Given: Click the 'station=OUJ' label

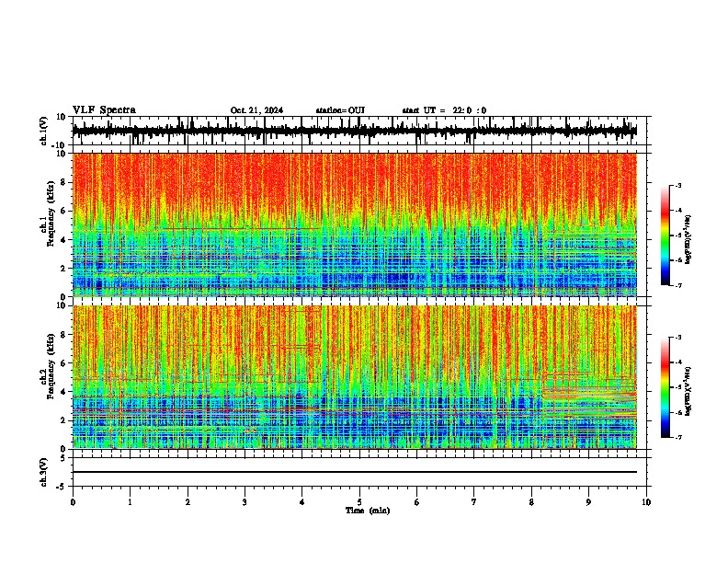Looking at the screenshot, I should click(340, 110).
